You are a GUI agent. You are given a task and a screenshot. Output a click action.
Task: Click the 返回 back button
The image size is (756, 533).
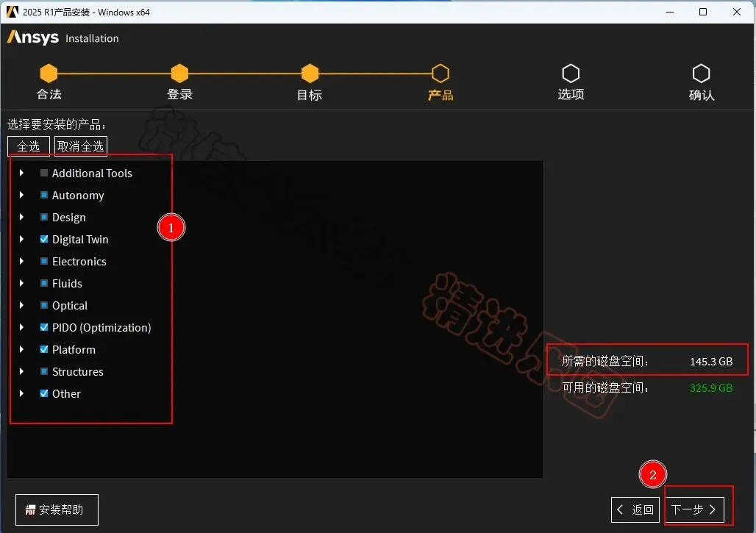tap(635, 509)
